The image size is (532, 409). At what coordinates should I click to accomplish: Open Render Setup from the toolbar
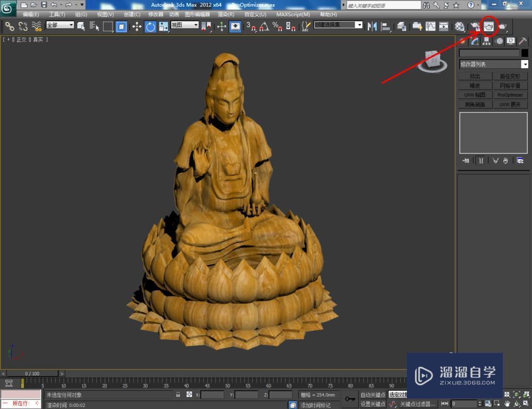tap(459, 26)
